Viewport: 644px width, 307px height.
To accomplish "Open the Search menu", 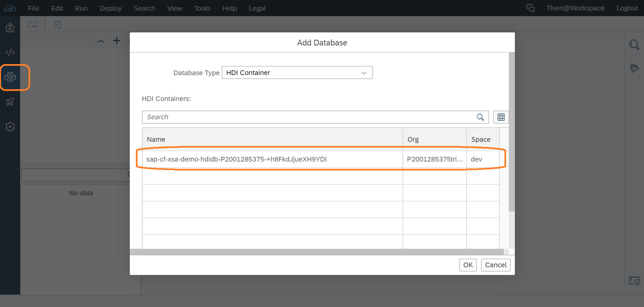I will click(145, 8).
